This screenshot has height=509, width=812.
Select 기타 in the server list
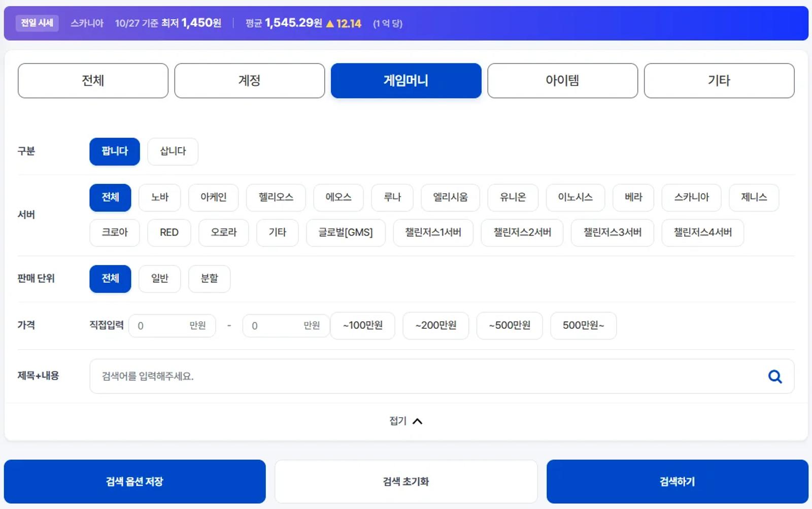tap(278, 233)
